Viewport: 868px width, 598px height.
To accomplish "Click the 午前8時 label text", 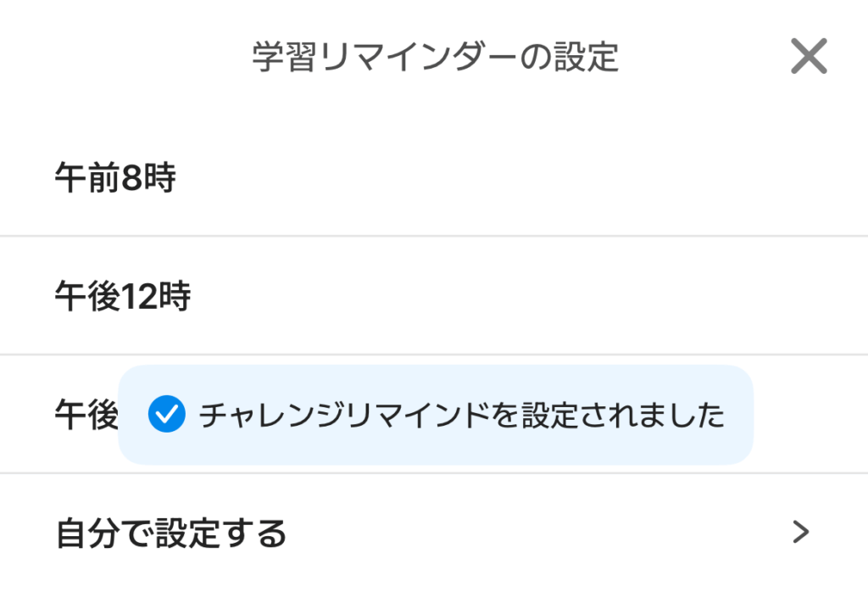I will point(115,178).
